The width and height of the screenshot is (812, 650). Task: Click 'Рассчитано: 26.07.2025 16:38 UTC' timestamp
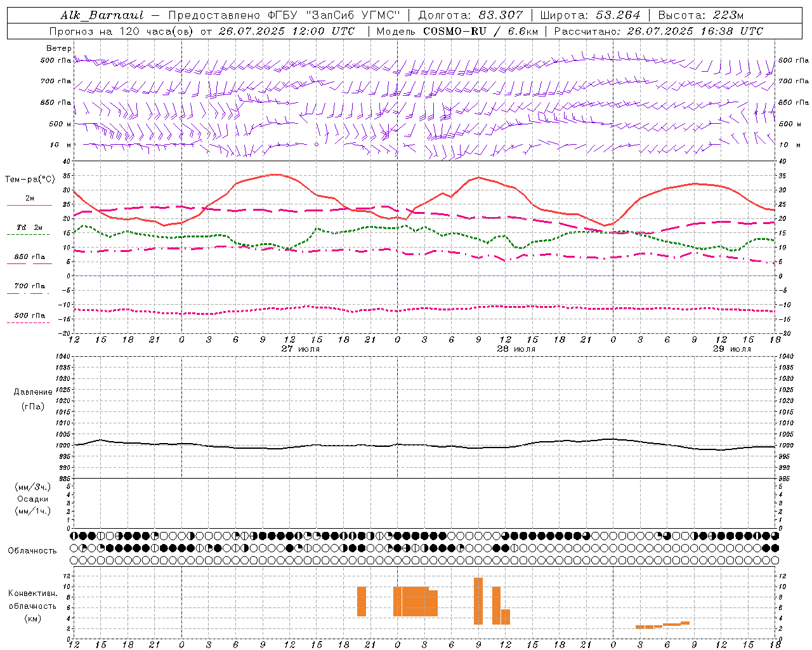pos(658,31)
